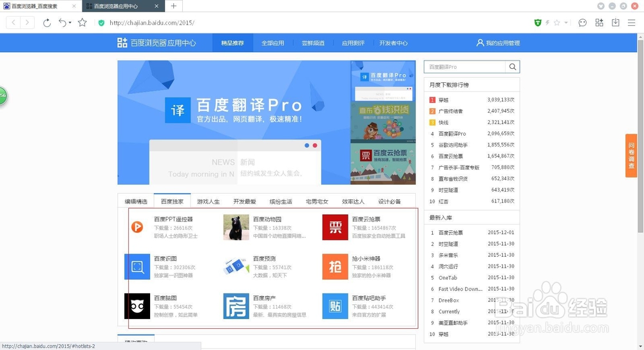This screenshot has height=350, width=644.
Task: Click the large 百度翻译Pro main banner
Action: pos(234,122)
